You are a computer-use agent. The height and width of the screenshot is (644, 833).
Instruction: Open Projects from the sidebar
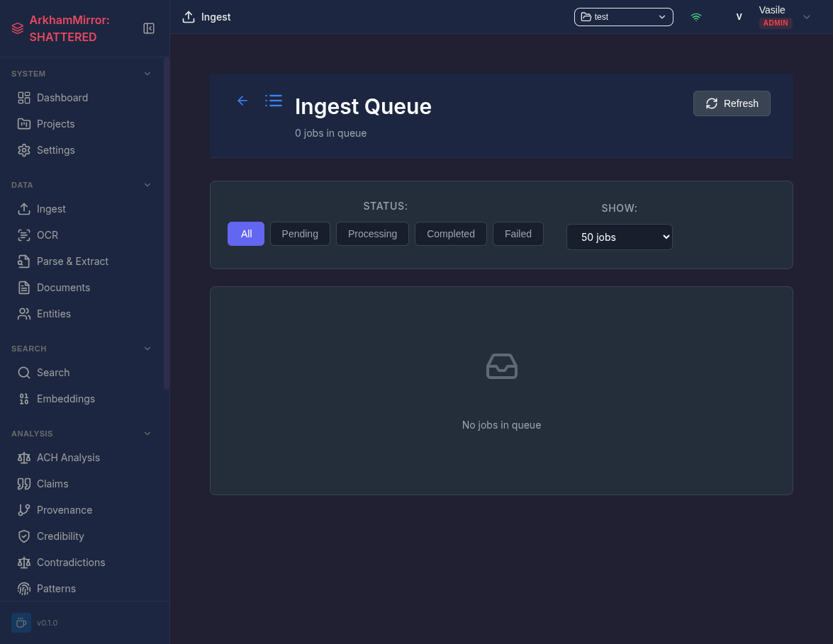pos(83,124)
